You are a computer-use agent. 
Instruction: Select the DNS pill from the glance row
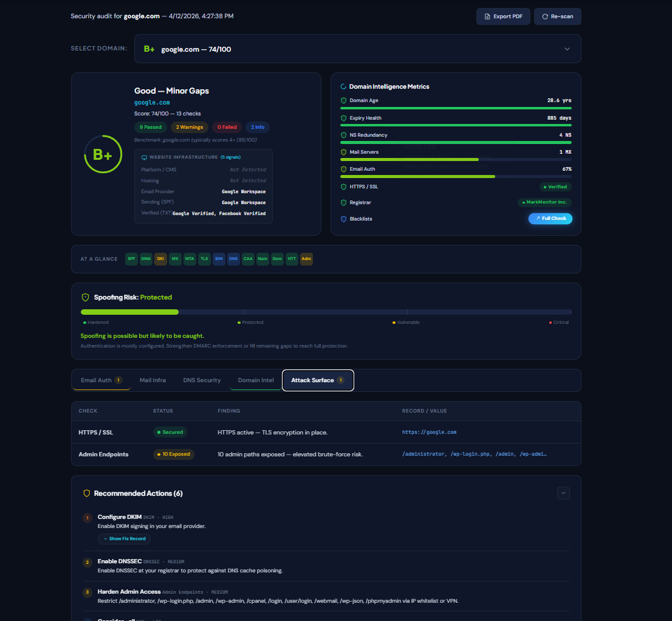233,259
